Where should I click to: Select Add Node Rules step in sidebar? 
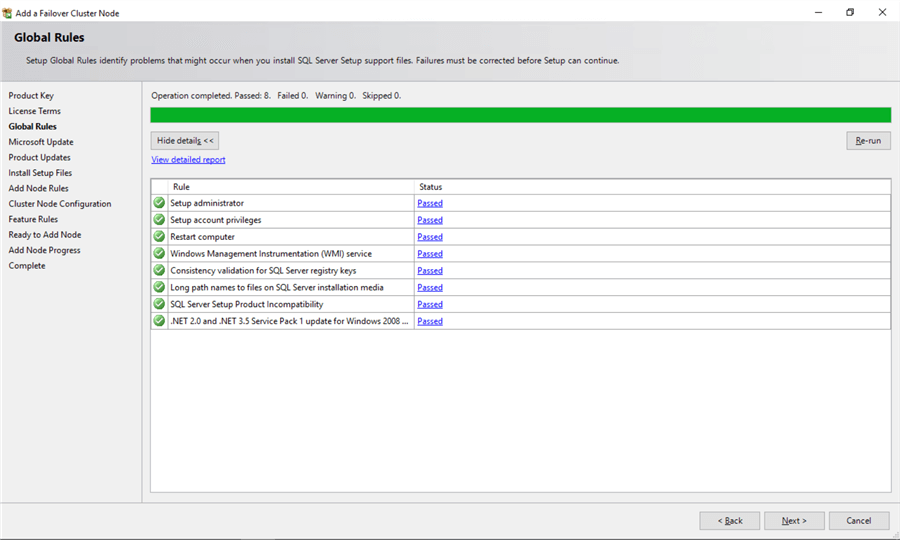[38, 188]
